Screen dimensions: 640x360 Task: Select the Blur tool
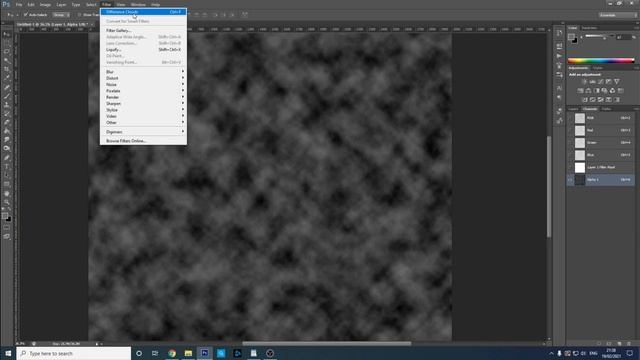pyautogui.click(x=7, y=140)
